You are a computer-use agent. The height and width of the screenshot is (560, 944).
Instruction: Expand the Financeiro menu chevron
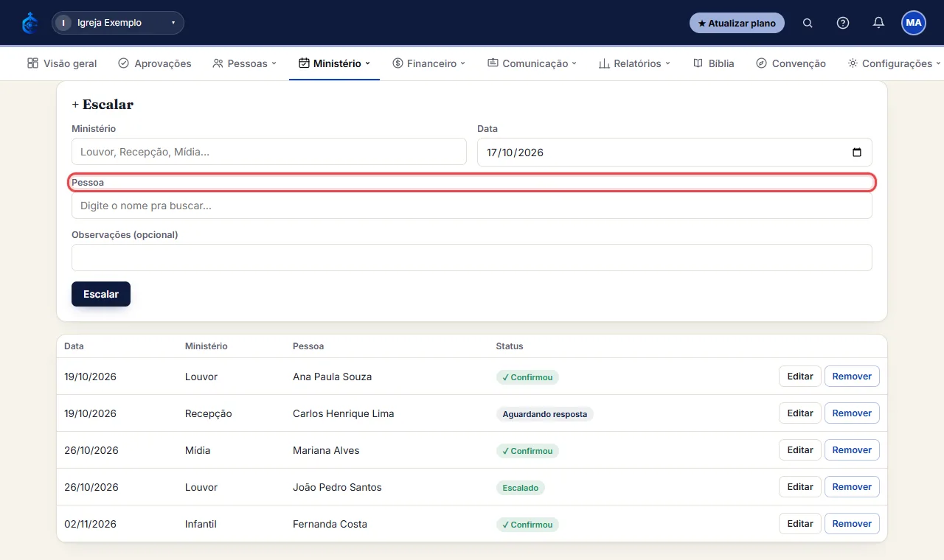tap(463, 63)
